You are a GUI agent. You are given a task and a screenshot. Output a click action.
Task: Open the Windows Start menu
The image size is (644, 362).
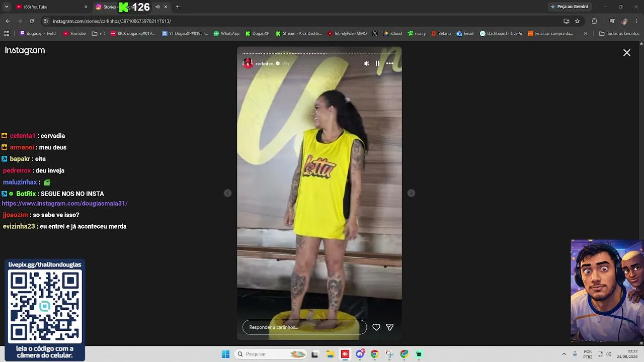click(225, 354)
